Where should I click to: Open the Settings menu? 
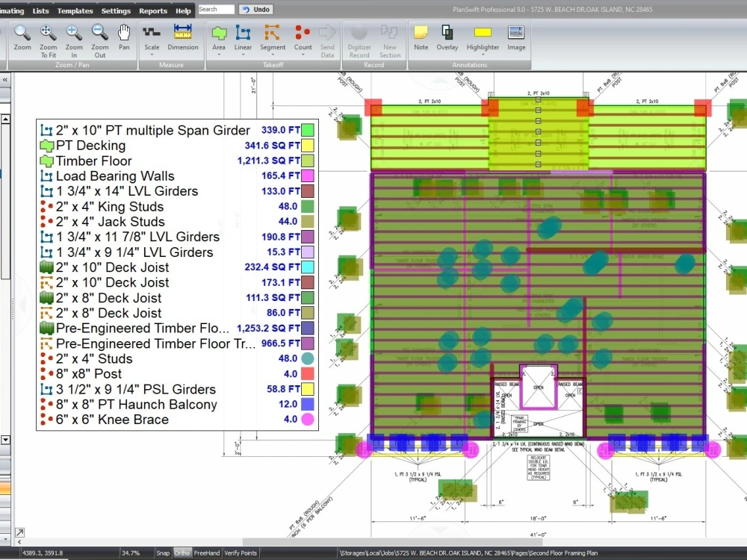117,10
